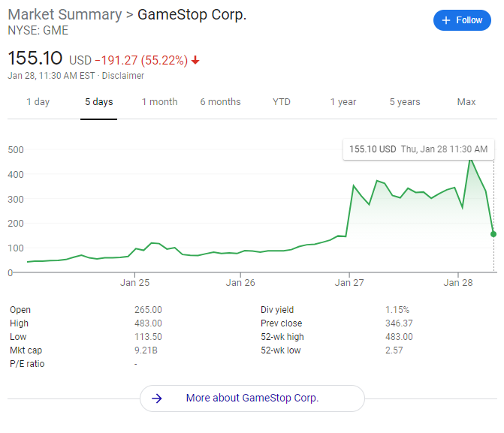Click the Prev close value 346.37
Screen dimensions: 504x433
tap(399, 323)
